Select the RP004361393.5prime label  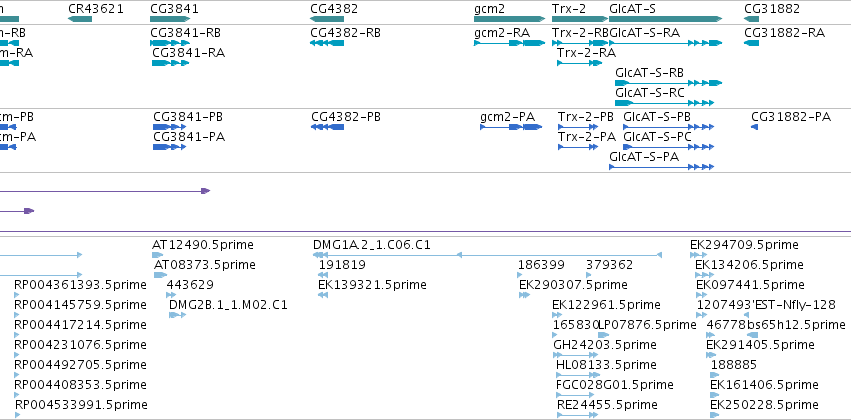point(80,285)
